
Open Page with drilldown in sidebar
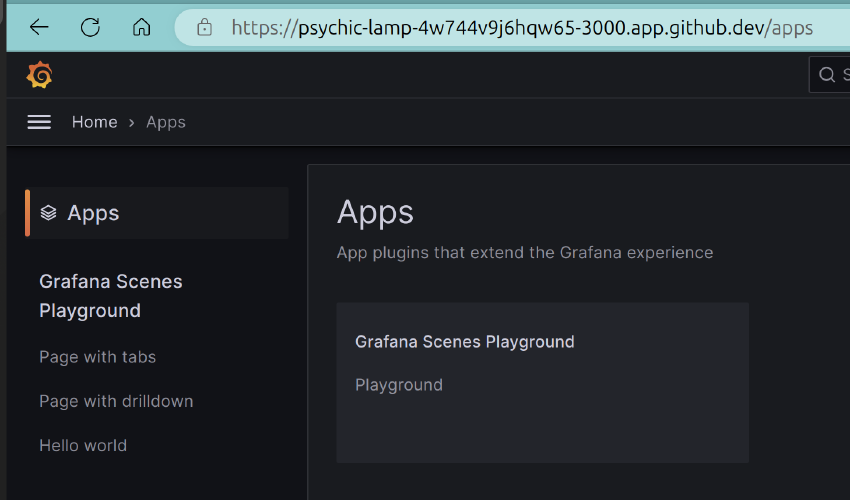point(116,401)
